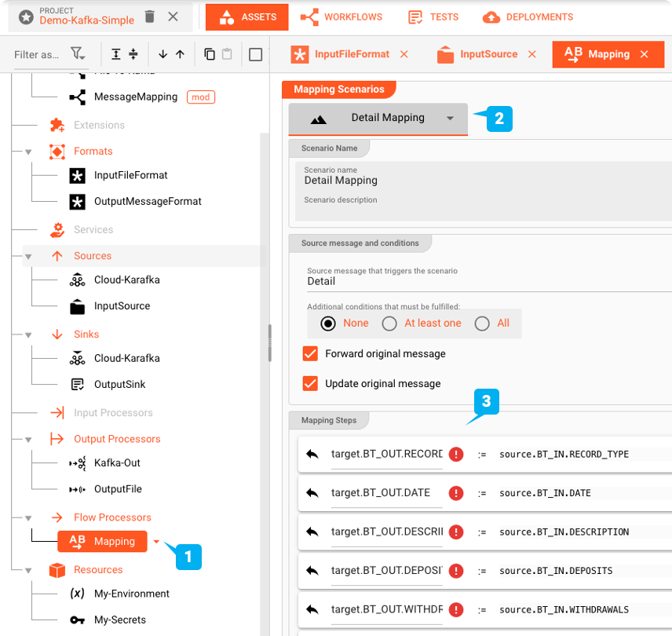Image resolution: width=672 pixels, height=636 pixels.
Task: Click undo arrow on target.BT_OUT.DATE step
Action: tap(312, 493)
